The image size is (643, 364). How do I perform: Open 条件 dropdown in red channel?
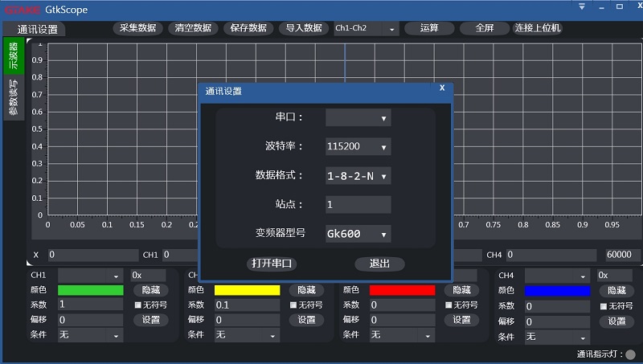click(402, 335)
